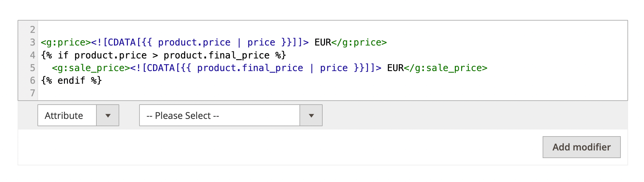Click the "{% endif %}" line
Image resolution: width=644 pixels, height=182 pixels.
coord(71,81)
